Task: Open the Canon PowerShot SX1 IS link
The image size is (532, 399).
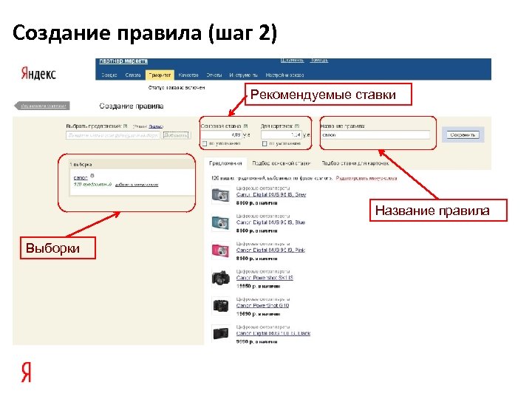Action: click(265, 278)
